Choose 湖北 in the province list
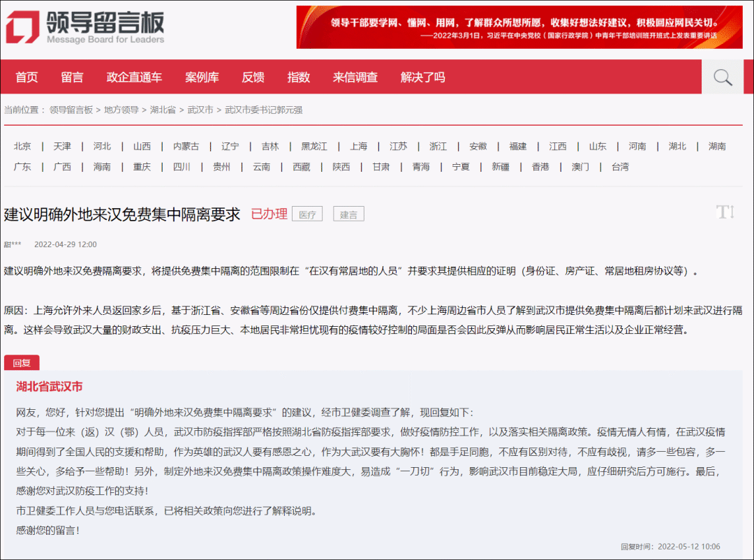The image size is (754, 560). [677, 146]
